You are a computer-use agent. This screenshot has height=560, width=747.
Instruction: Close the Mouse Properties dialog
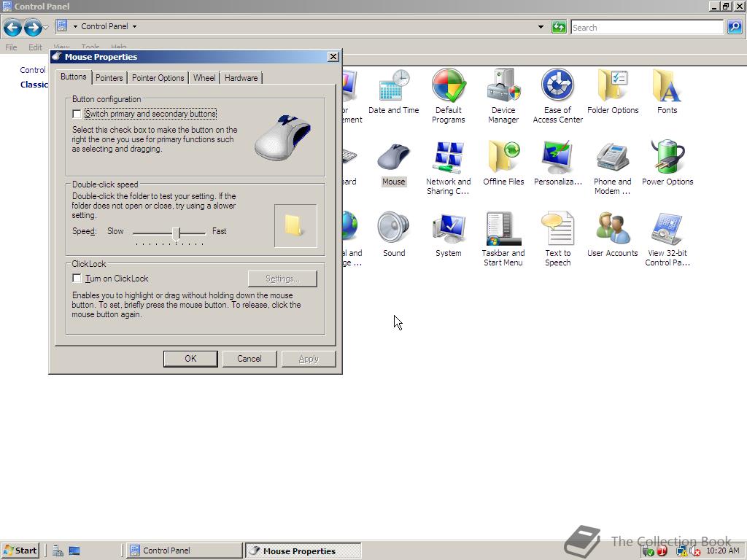click(333, 57)
